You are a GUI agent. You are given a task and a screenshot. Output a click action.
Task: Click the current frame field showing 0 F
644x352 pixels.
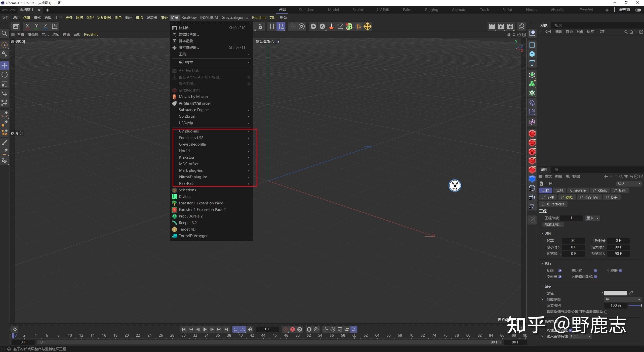point(267,329)
